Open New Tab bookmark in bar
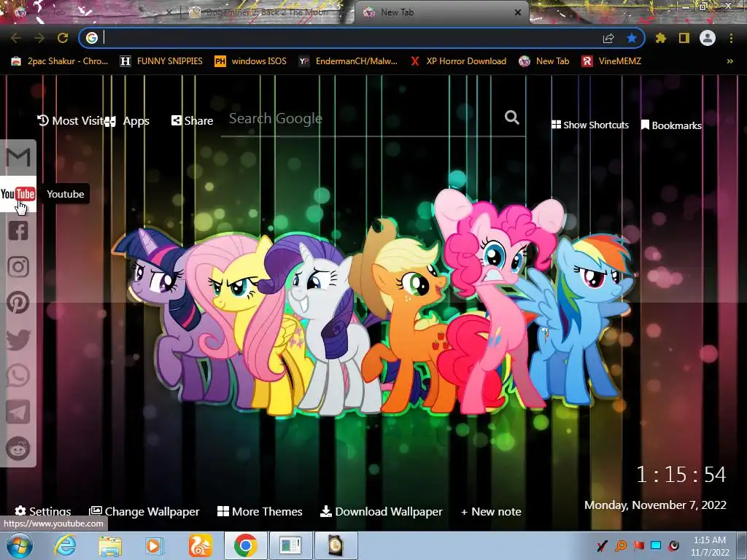Screen dimensions: 747x560 (544, 61)
